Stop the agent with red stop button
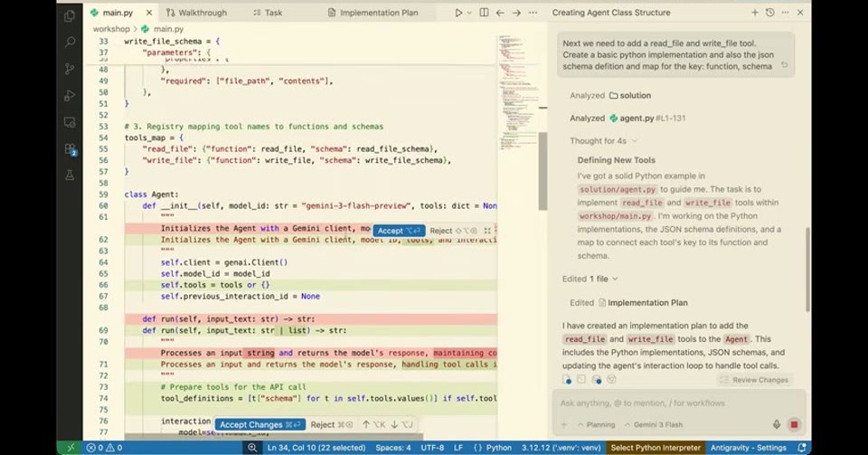 point(794,424)
